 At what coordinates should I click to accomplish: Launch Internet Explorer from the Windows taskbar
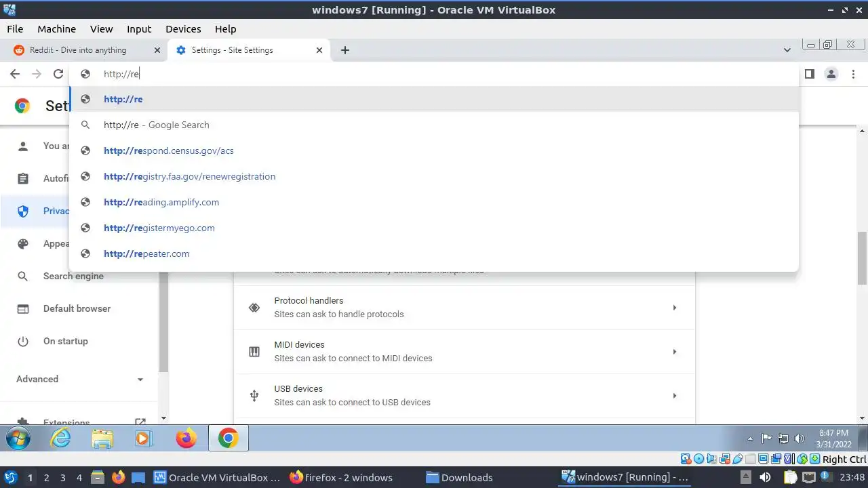[x=61, y=439]
